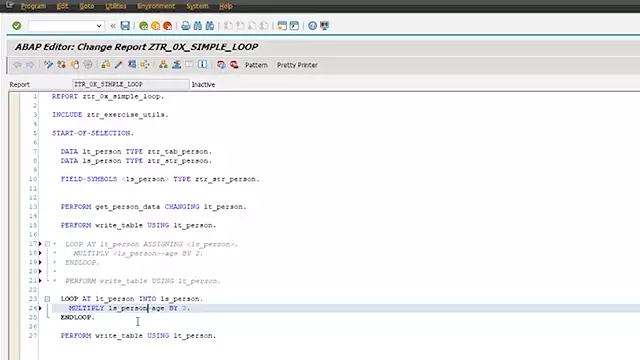Click the 'MULTIPLY ls_person-age BY 2.' line
The width and height of the screenshot is (640, 360).
pos(129,308)
